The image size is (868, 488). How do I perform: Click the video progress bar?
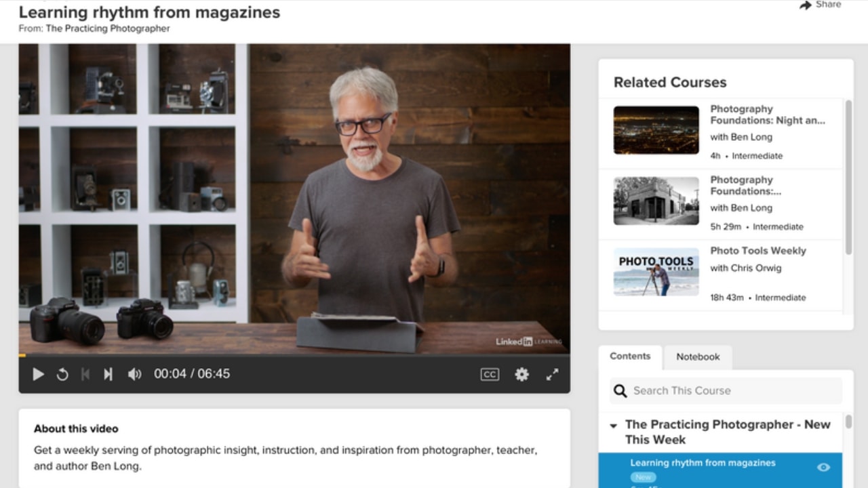294,354
